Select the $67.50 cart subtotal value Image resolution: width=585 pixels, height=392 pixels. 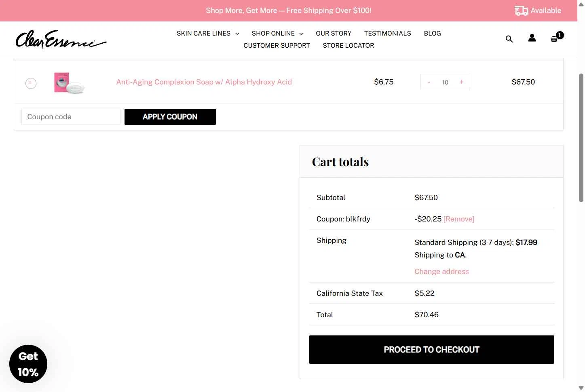pyautogui.click(x=426, y=198)
